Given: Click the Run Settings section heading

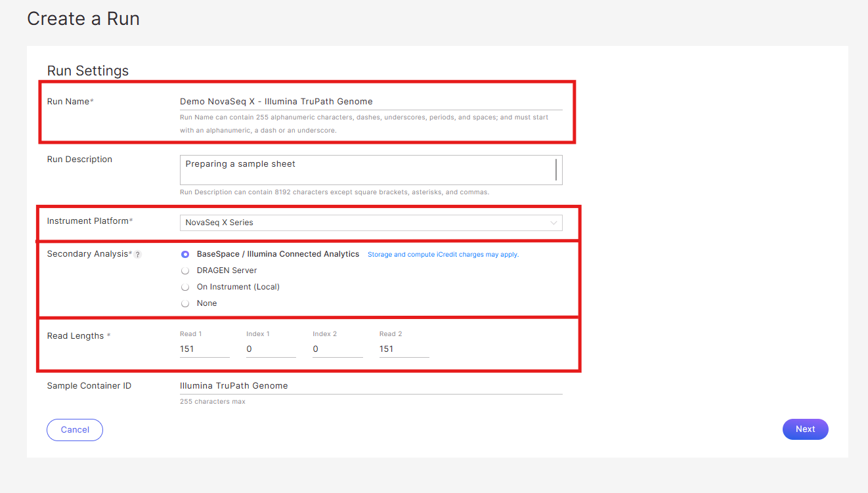Looking at the screenshot, I should click(88, 71).
